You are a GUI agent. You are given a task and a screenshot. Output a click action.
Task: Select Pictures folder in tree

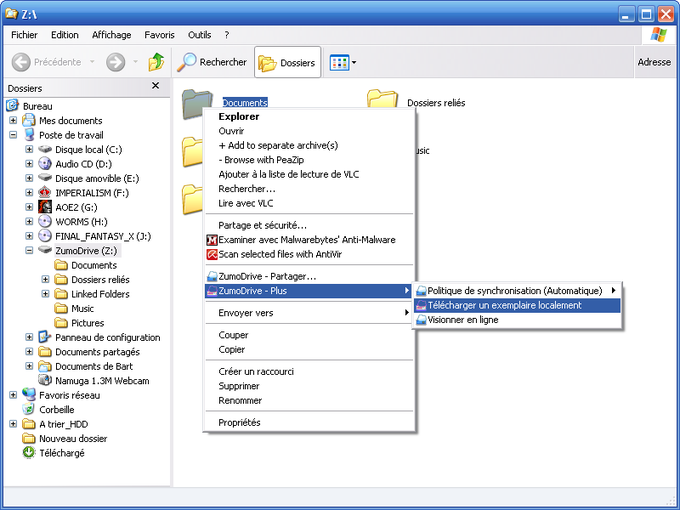click(x=88, y=323)
